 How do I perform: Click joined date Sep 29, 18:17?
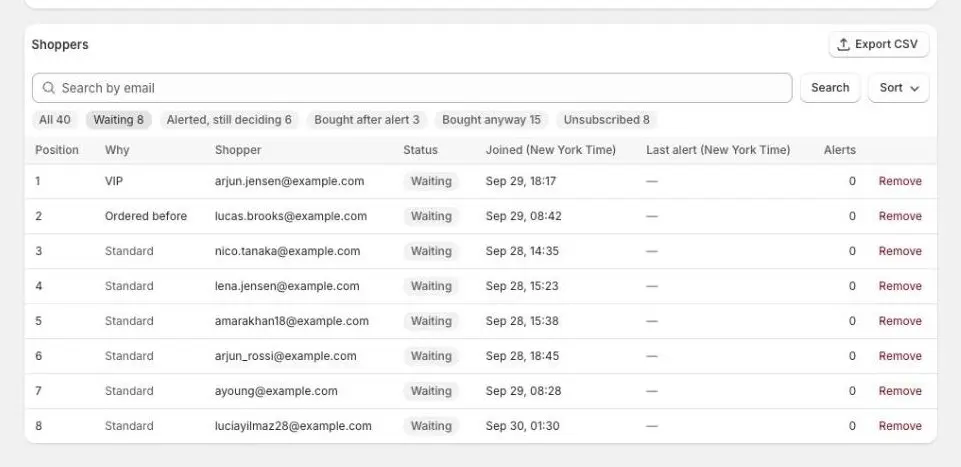pos(521,181)
